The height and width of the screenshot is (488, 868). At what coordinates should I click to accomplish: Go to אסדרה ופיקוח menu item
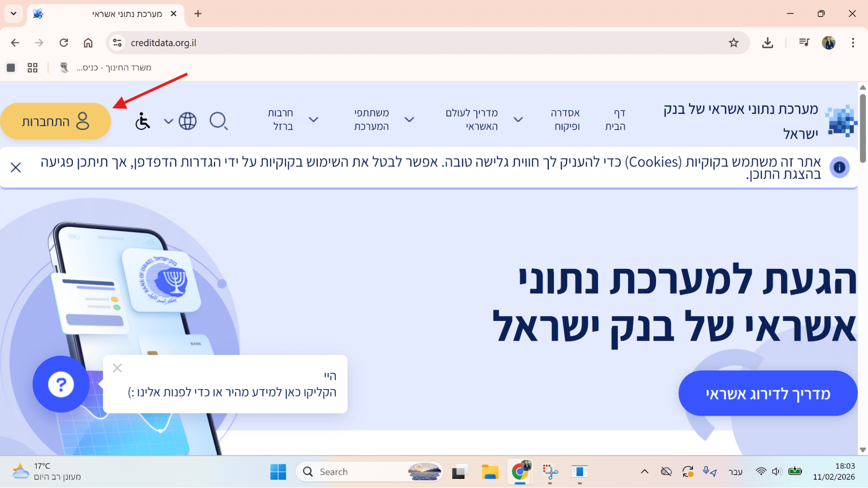pyautogui.click(x=566, y=119)
